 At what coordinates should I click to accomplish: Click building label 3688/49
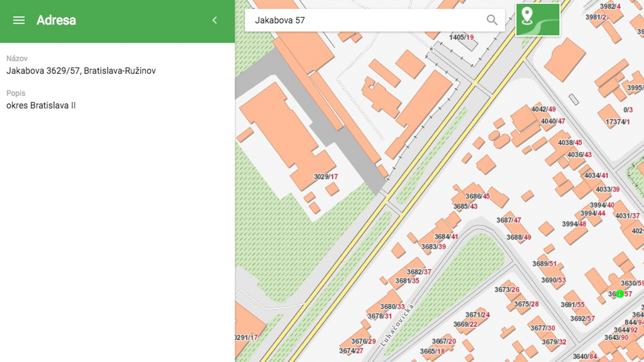519,237
